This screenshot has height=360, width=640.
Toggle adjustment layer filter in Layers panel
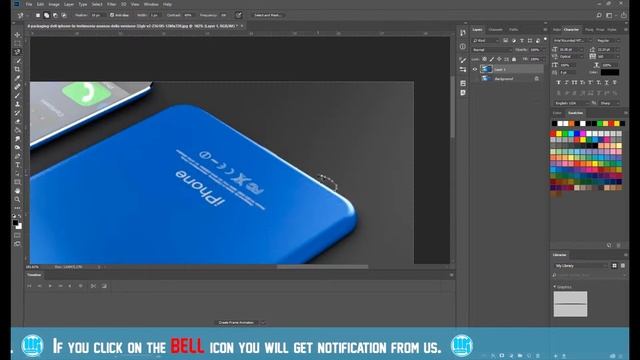[513, 40]
